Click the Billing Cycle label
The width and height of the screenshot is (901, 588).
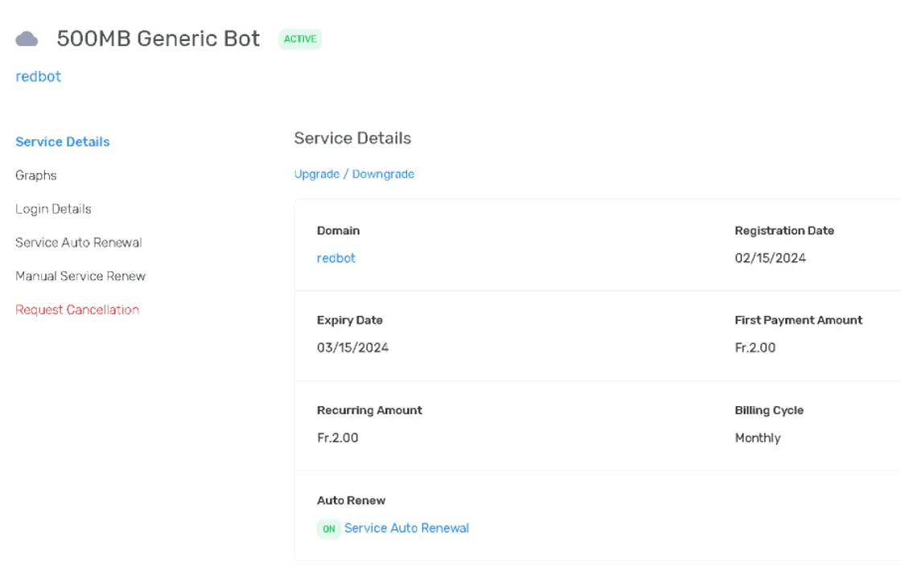[x=769, y=410]
